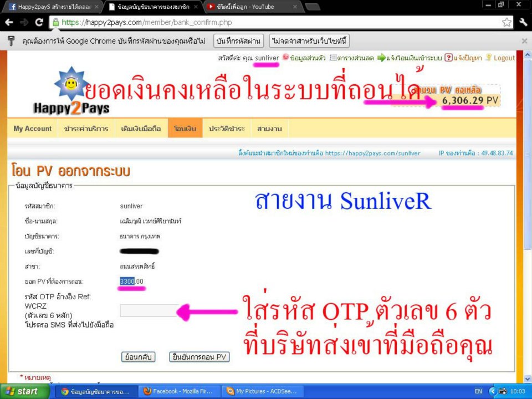532x399 pixels.
Task: Click the Windows Start button
Action: pyautogui.click(x=24, y=391)
